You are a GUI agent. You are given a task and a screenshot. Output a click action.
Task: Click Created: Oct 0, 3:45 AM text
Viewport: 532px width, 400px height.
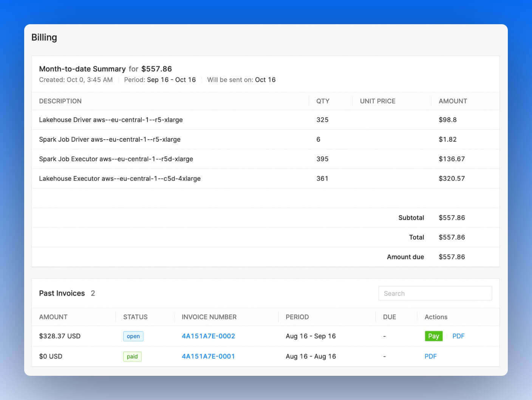[76, 80]
